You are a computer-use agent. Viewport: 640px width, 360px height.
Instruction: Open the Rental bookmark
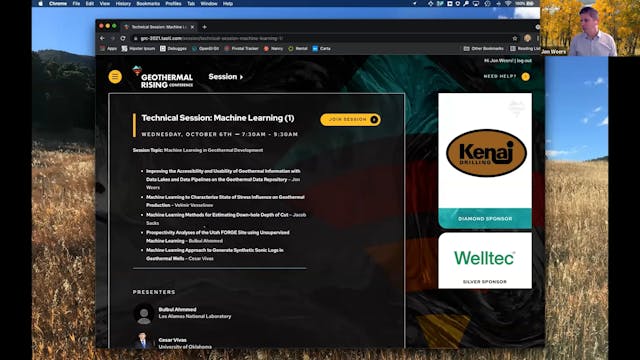tap(298, 49)
